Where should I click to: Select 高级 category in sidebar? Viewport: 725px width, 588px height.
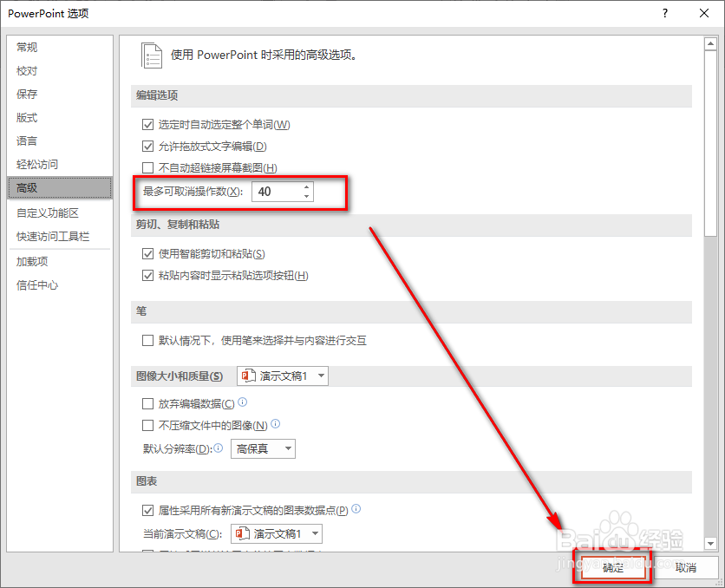(x=60, y=187)
